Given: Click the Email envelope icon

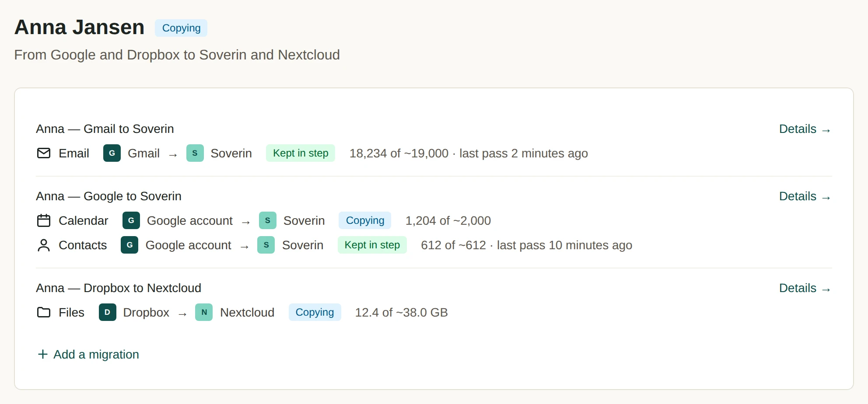Looking at the screenshot, I should click(x=44, y=153).
